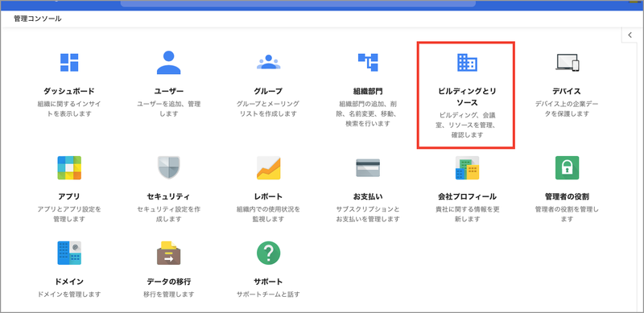Image resolution: width=644 pixels, height=313 pixels.
Task: Click description サブスクリプションとお支払いを管理します
Action: click(x=368, y=213)
